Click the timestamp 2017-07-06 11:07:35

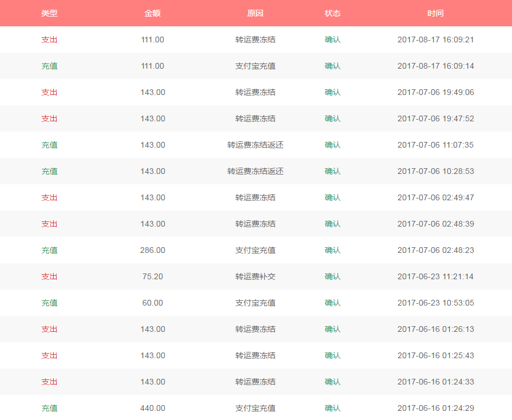click(435, 145)
